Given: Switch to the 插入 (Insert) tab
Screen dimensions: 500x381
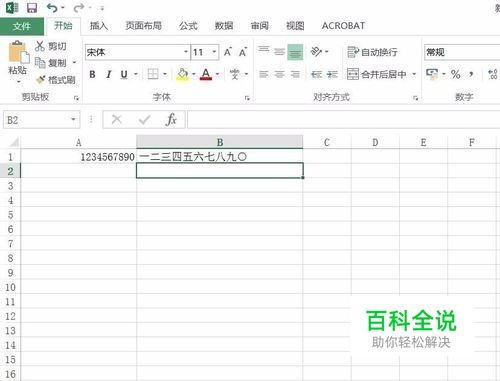Looking at the screenshot, I should (99, 26).
